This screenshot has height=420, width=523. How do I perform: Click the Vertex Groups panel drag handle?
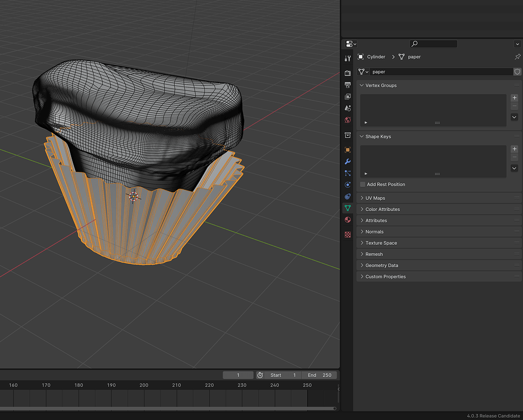pos(517,86)
